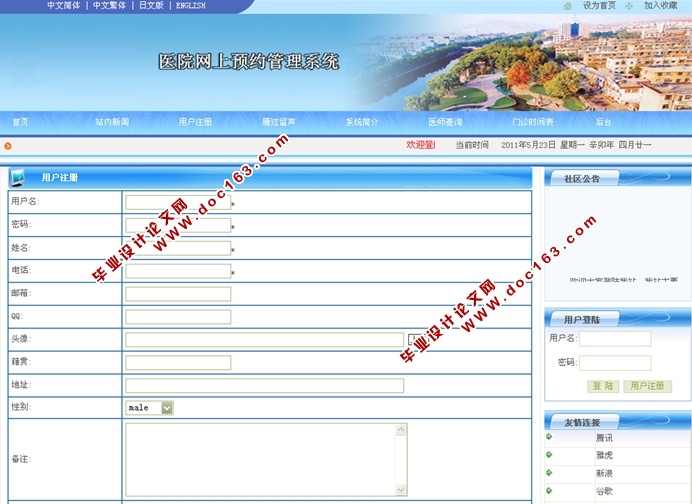Focus the 密码 field in the registration form
Image resolution: width=692 pixels, height=504 pixels.
click(178, 225)
